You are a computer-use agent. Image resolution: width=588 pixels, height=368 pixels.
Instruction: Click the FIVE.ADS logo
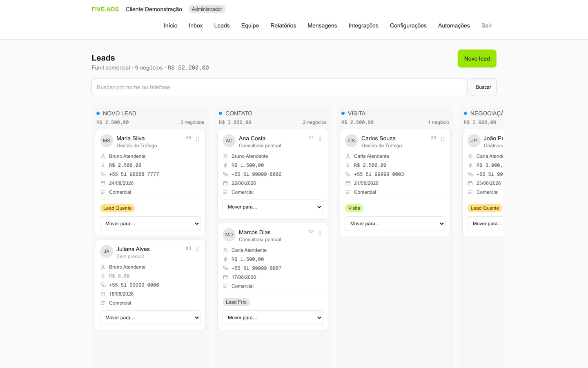tap(105, 9)
